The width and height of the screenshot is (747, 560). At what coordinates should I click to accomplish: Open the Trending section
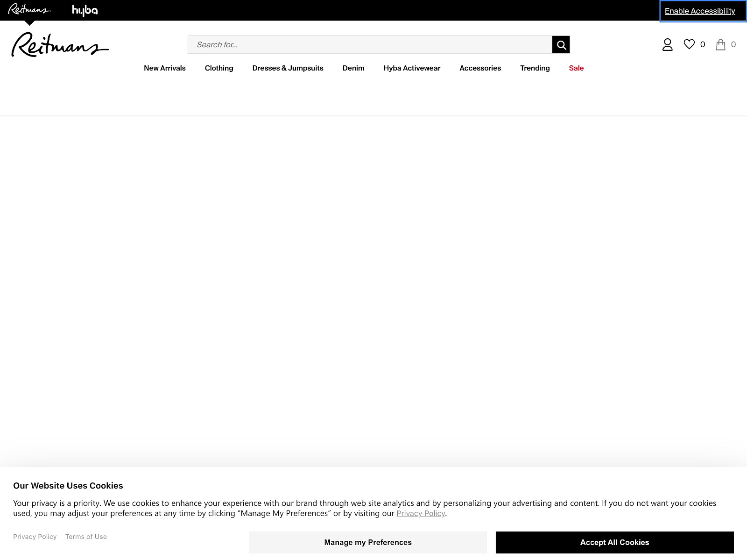[535, 68]
